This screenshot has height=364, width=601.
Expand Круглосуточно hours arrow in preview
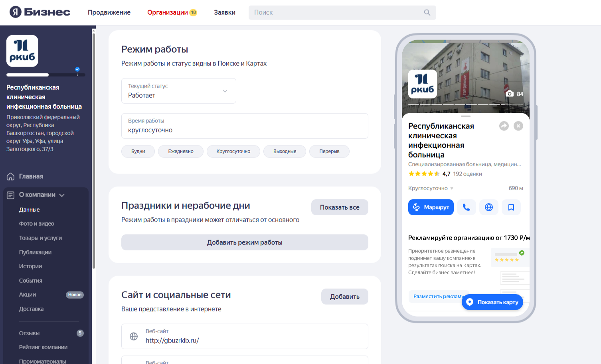coord(452,189)
